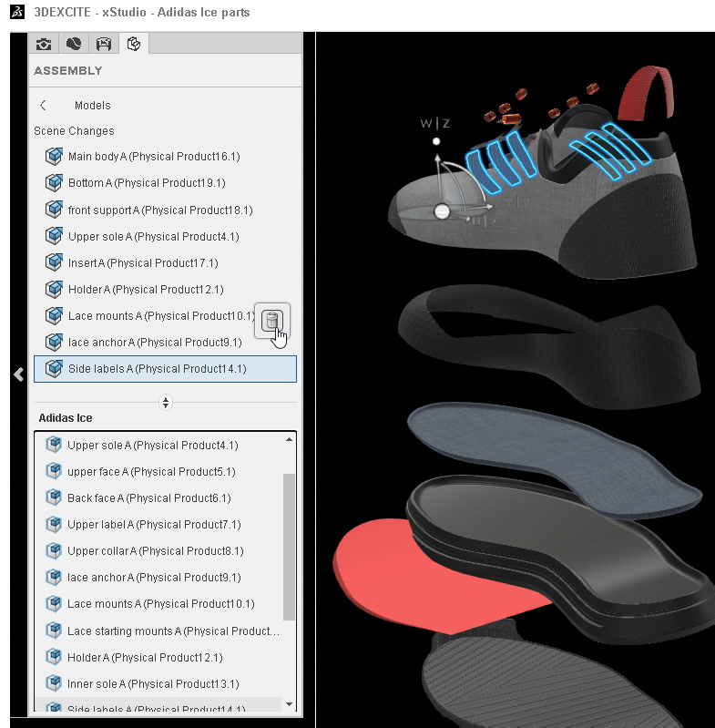Select Main body A in Scene Changes
Screen dimensions: 715x728
coord(165,157)
